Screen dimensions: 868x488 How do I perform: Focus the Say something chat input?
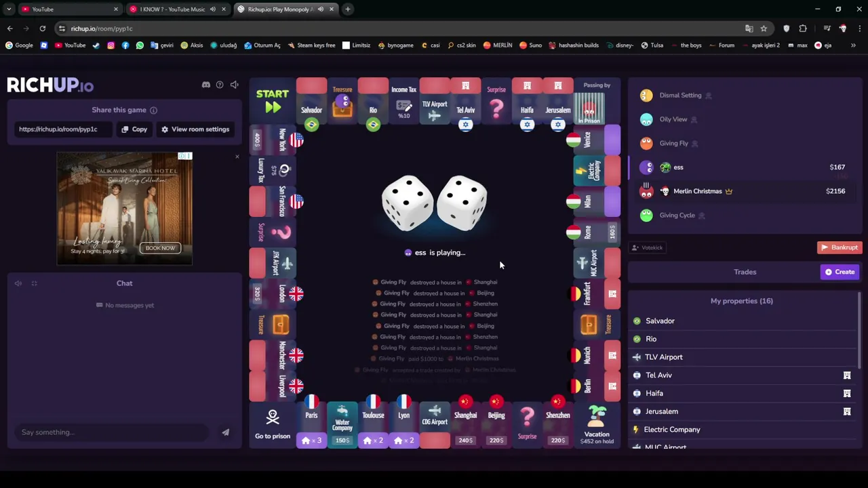112,432
